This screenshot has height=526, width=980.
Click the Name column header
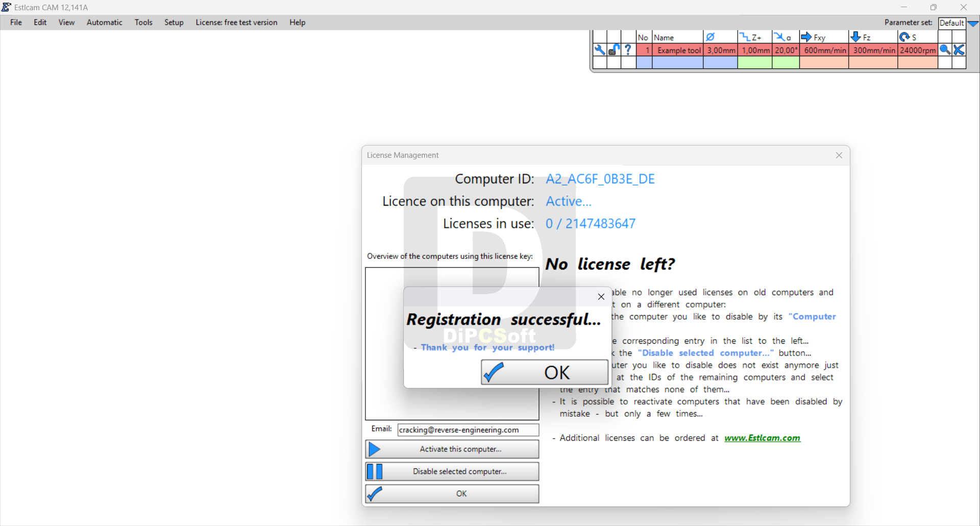[678, 37]
